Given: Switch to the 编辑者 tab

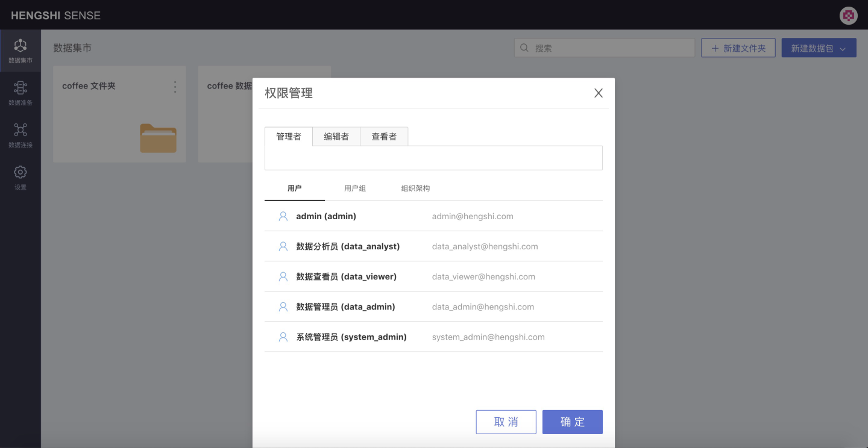Looking at the screenshot, I should [x=336, y=137].
